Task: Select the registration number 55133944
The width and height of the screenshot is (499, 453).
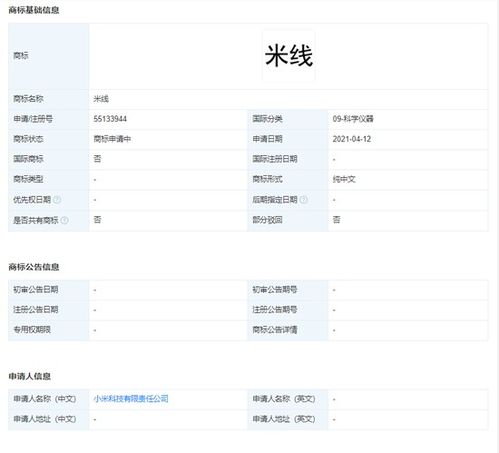Action: [x=110, y=119]
